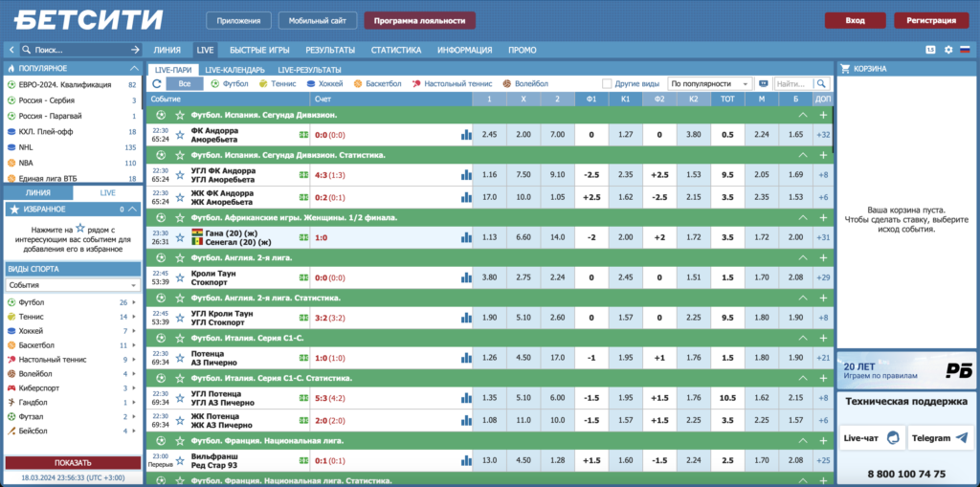Expand the Футбол sport list arrow
980x487 pixels.
[134, 302]
